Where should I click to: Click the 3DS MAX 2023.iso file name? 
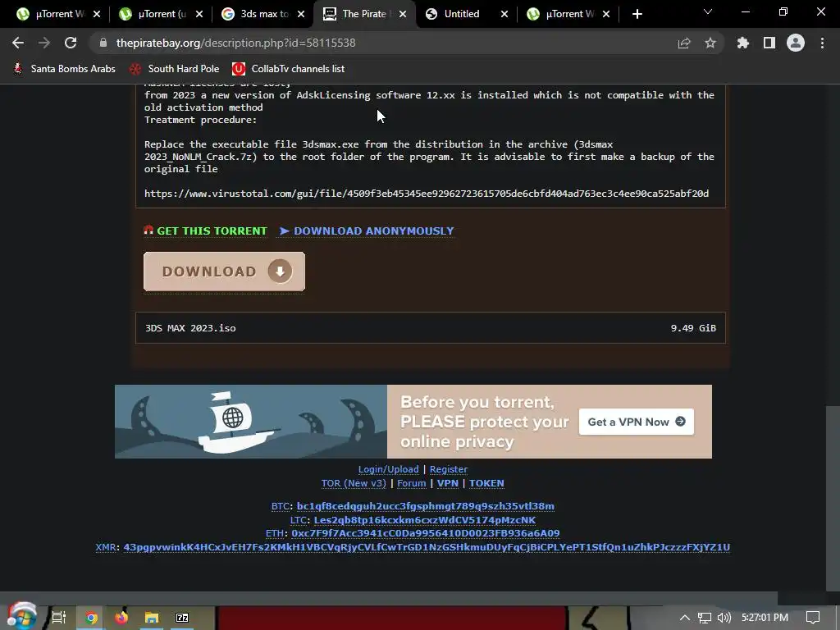[x=190, y=328]
